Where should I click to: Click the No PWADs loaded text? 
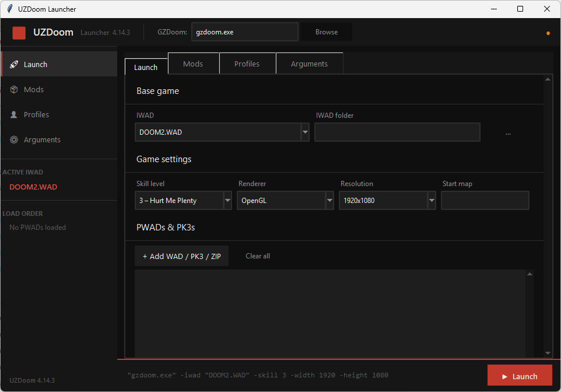pos(37,228)
